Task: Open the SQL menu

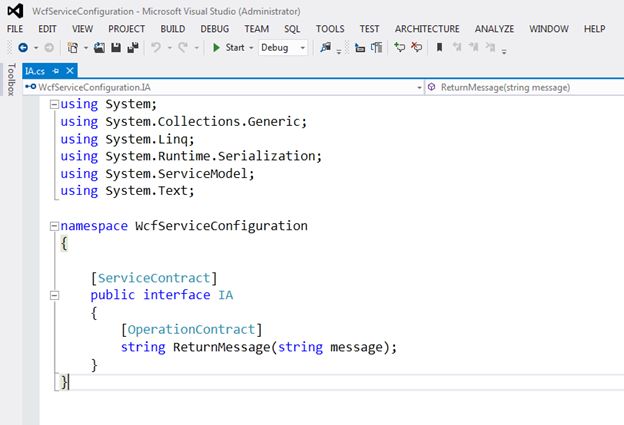Action: pyautogui.click(x=292, y=29)
